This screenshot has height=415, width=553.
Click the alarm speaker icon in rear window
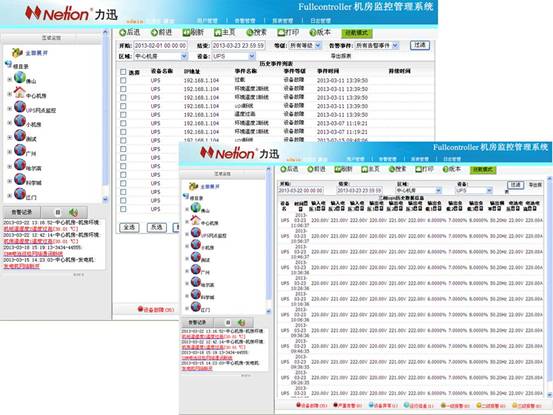[73, 212]
